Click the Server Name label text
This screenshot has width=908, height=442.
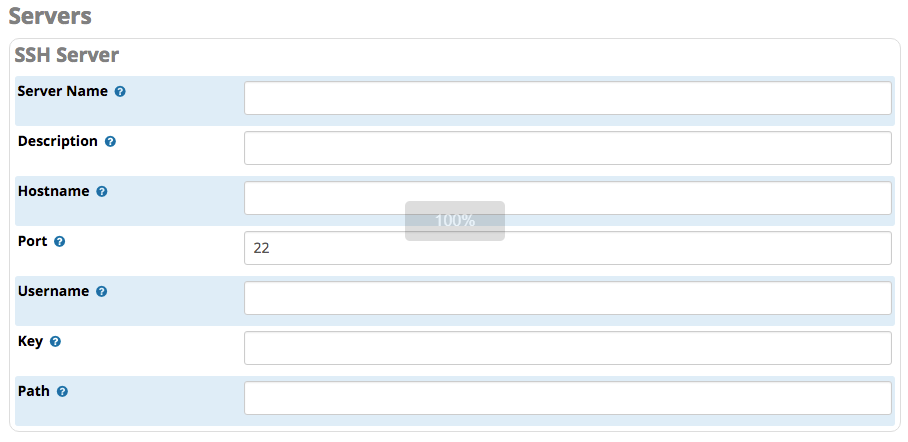(63, 91)
